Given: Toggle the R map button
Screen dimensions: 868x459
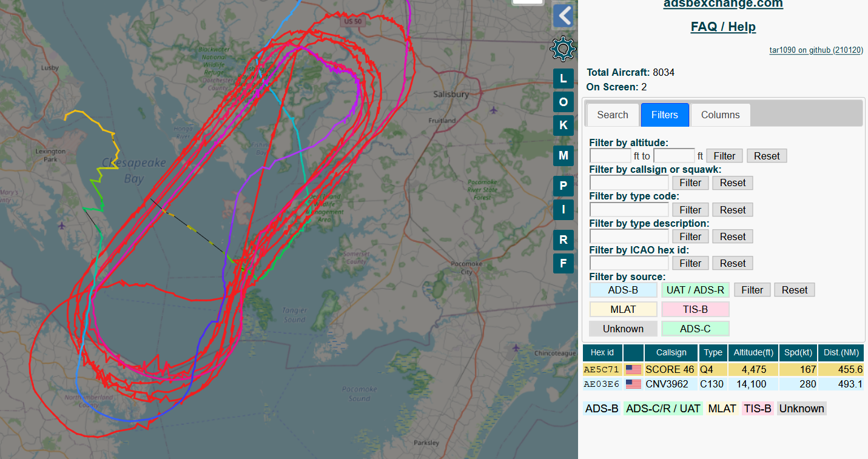Looking at the screenshot, I should tap(564, 240).
